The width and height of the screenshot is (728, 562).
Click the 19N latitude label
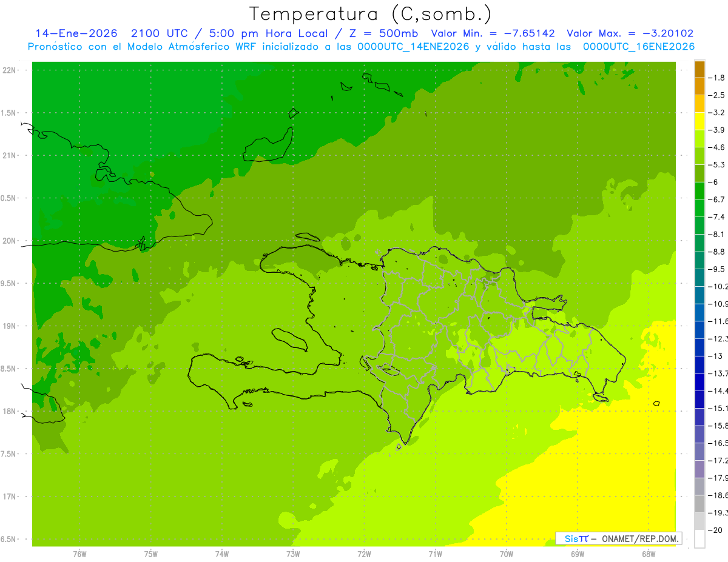(10, 326)
